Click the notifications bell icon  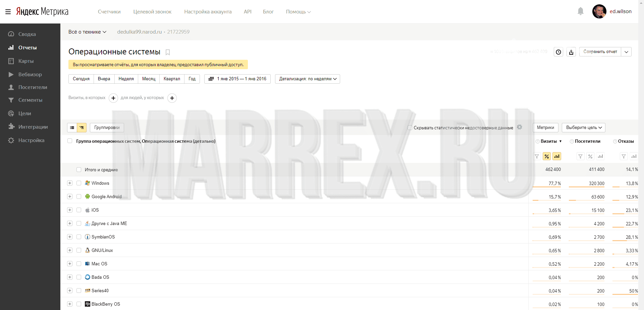pyautogui.click(x=581, y=11)
